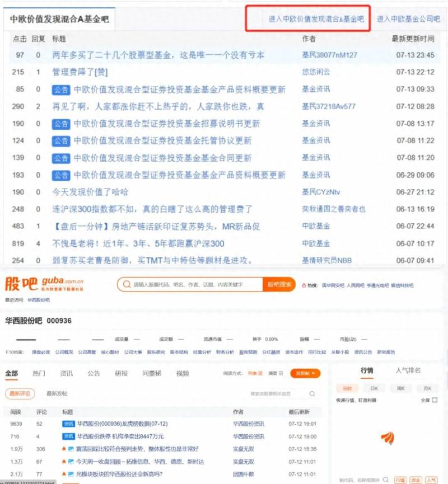Click the flame icon on the 今天周一收盘回顾 post

(64, 462)
